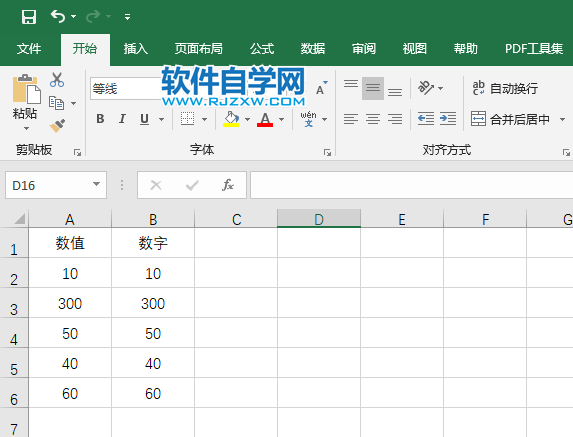Open the 帮助 tab
The image size is (573, 437).
[x=466, y=49]
